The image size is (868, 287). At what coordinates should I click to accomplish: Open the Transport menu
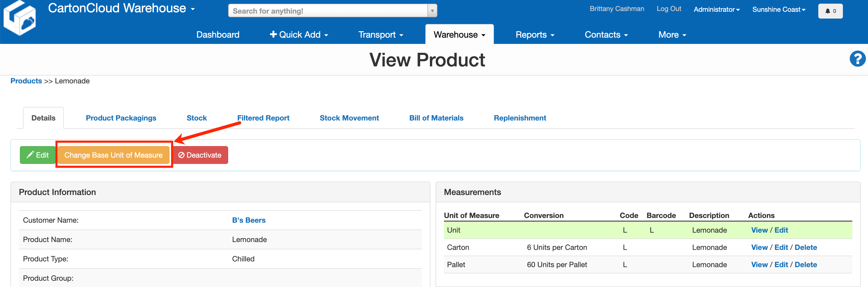pyautogui.click(x=380, y=34)
